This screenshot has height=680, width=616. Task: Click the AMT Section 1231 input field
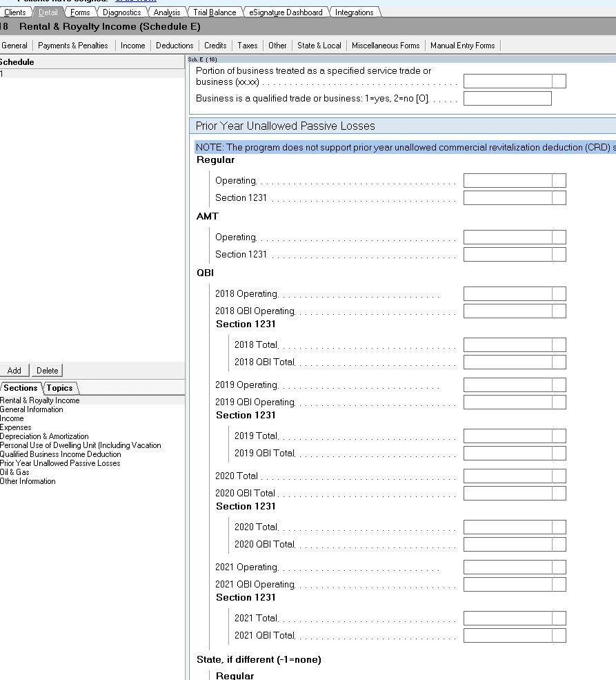coord(508,255)
